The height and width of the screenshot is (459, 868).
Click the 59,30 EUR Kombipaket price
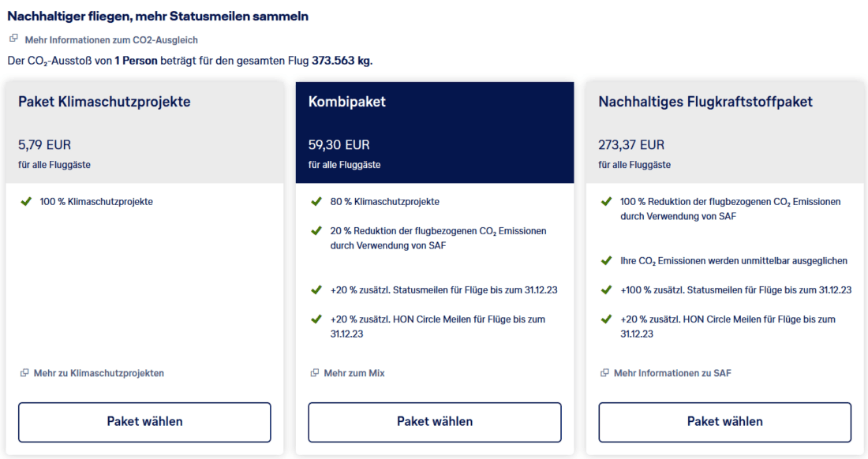click(339, 145)
